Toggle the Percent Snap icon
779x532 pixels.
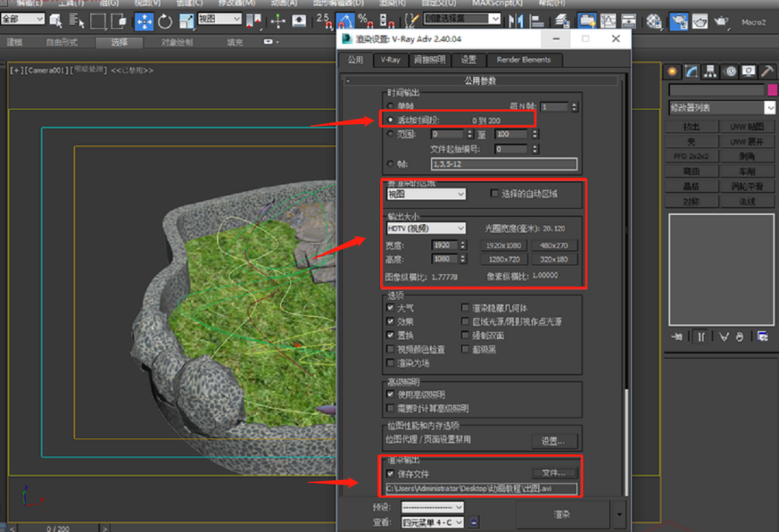[x=366, y=22]
